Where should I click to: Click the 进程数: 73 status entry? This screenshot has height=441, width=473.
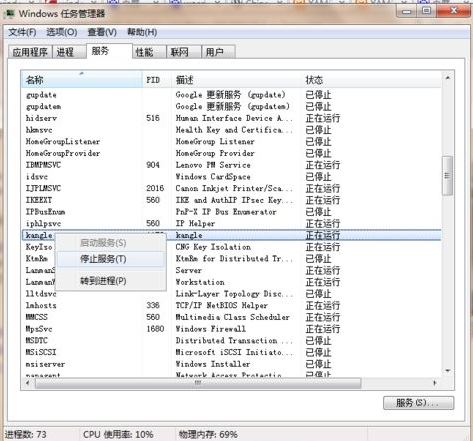coord(25,435)
